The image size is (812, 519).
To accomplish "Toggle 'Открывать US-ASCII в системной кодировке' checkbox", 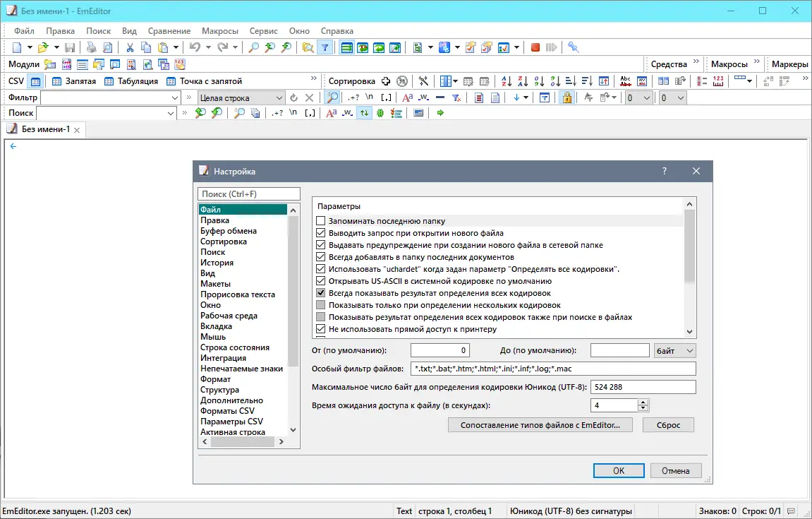I will pyautogui.click(x=320, y=281).
